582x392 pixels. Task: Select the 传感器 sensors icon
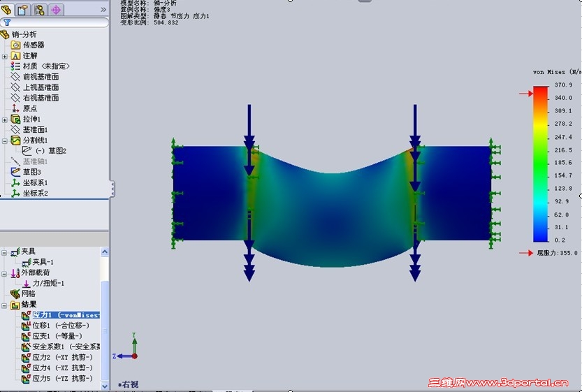15,45
